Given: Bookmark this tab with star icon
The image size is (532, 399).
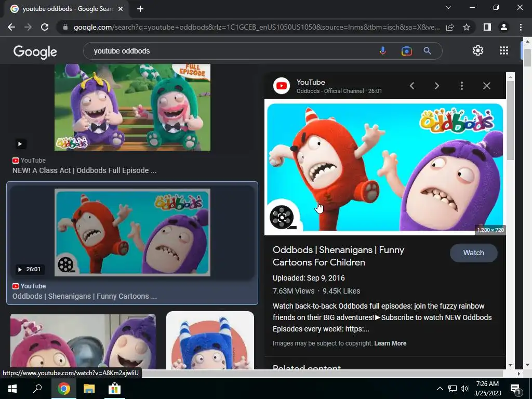Looking at the screenshot, I should (467, 27).
